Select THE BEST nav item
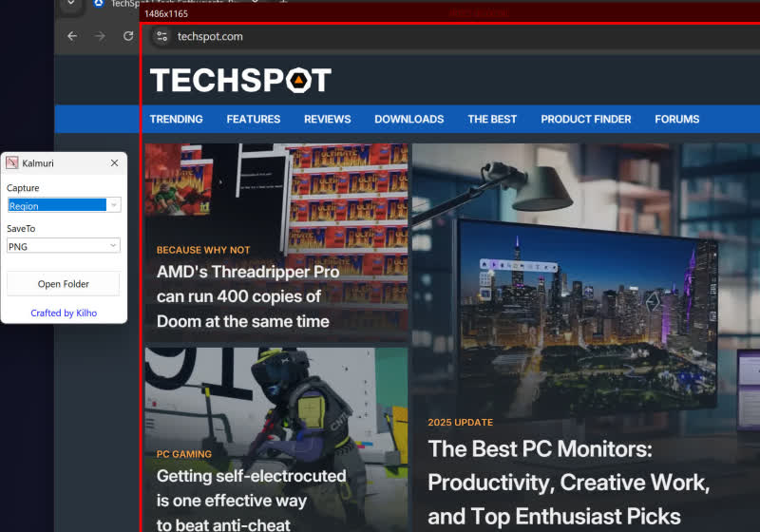760x532 pixels. tap(492, 119)
